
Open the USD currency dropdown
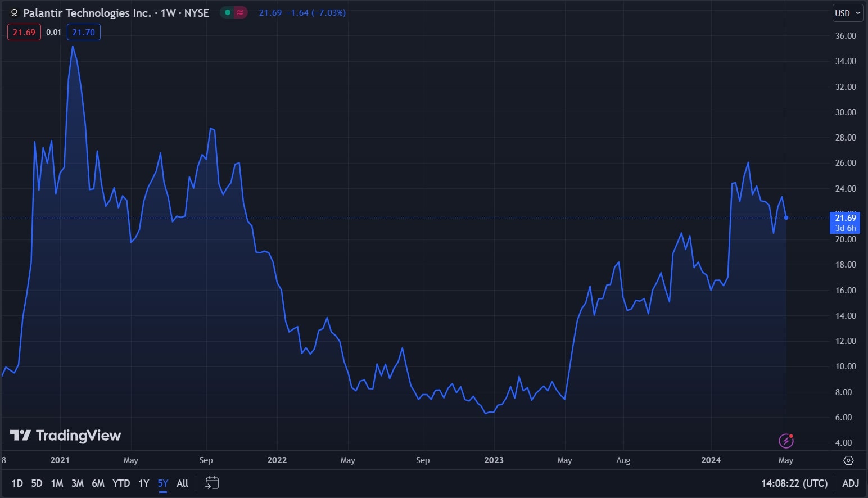pos(848,13)
